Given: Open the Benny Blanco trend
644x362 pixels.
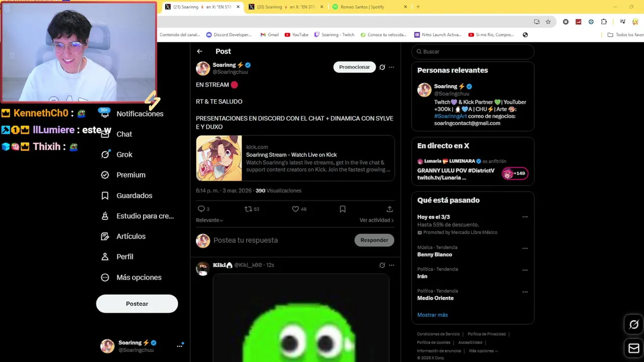Looking at the screenshot, I should click(435, 254).
